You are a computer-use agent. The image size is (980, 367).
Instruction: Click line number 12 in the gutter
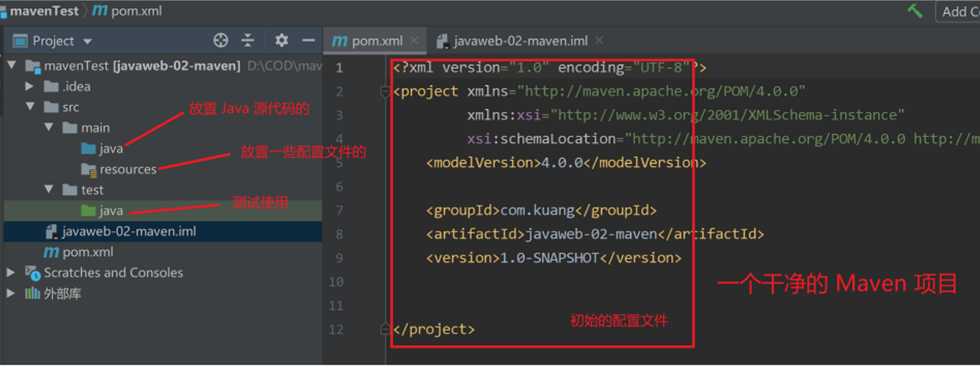[x=336, y=329]
